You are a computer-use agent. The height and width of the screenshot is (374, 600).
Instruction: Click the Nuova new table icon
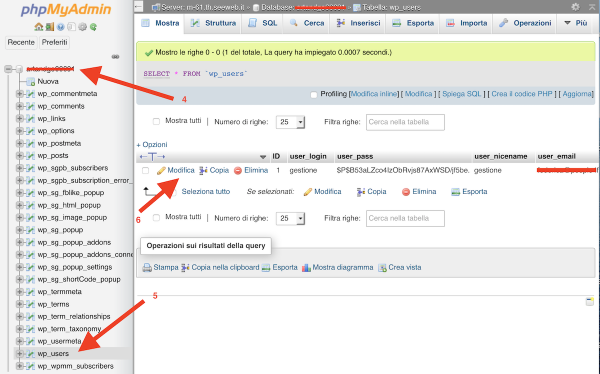(30, 82)
